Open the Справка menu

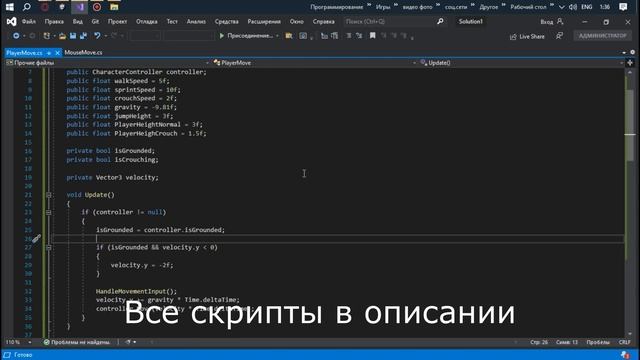[x=324, y=22]
